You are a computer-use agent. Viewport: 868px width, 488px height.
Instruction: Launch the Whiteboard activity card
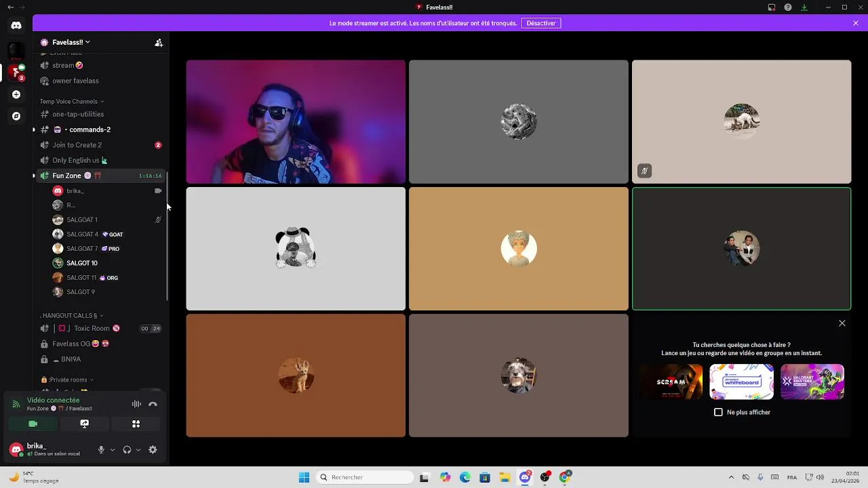[x=741, y=382]
